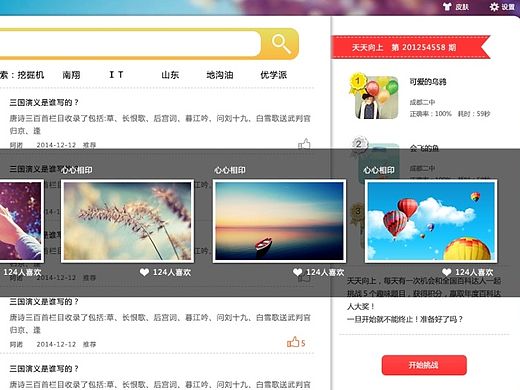Select hot search term 挖掘机

(x=30, y=75)
